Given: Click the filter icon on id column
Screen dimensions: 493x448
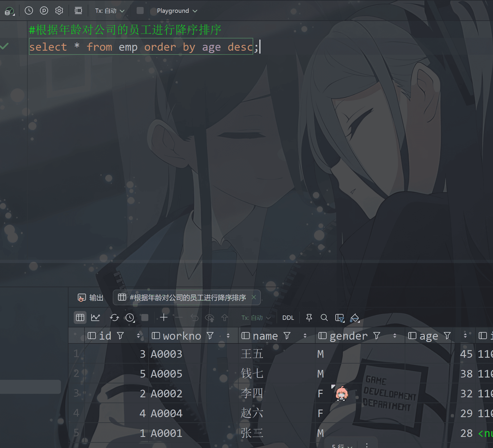Looking at the screenshot, I should [120, 336].
